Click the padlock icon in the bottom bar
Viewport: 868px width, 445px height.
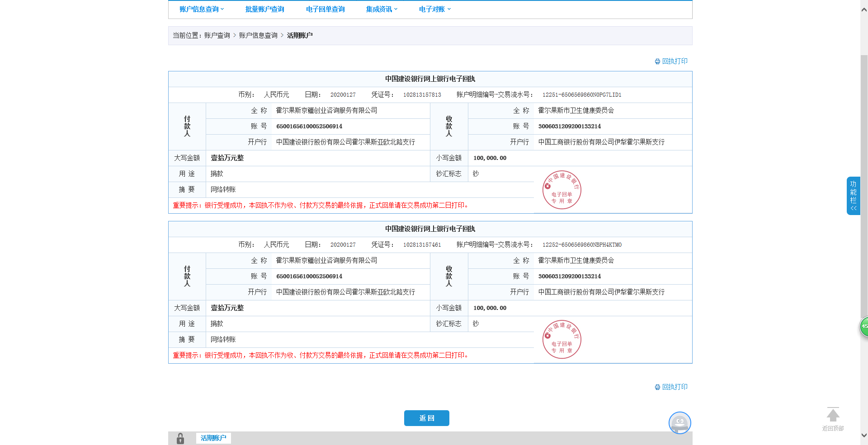[180, 438]
